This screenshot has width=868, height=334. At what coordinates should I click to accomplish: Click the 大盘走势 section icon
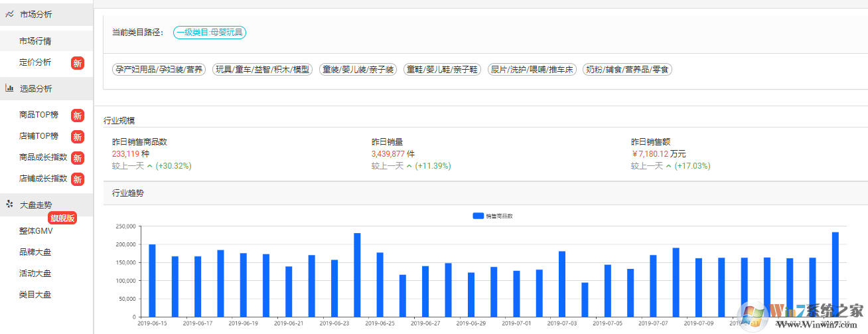point(9,205)
